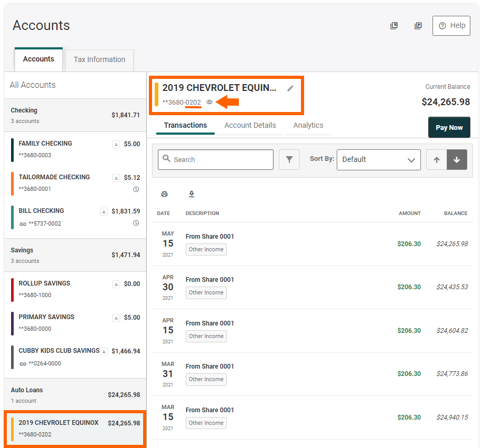Click the A badge on ROLLUP SAVINGS
The image size is (483, 448).
click(x=116, y=284)
